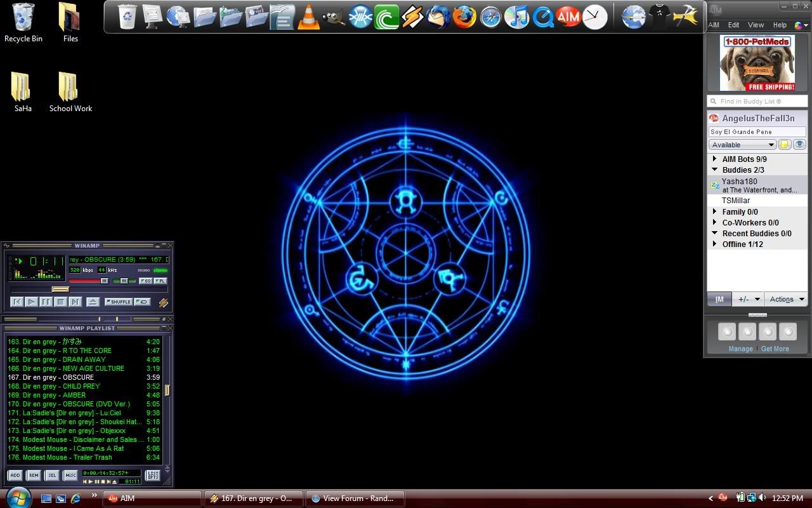Open Firefox from the dock
Screen dimensions: 812x508
[x=464, y=17]
